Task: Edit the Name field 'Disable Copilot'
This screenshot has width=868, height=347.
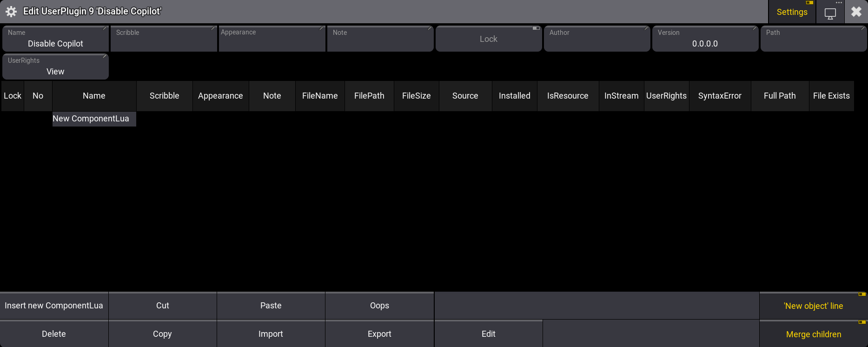Action: (55, 39)
